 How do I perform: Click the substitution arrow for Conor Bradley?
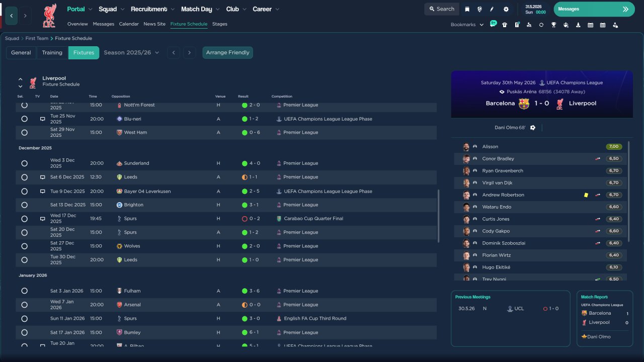click(598, 159)
